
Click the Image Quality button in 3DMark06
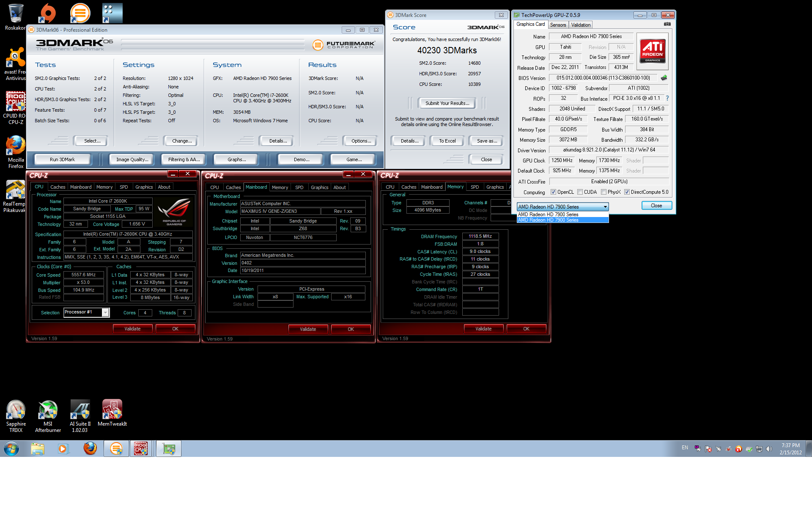(132, 159)
